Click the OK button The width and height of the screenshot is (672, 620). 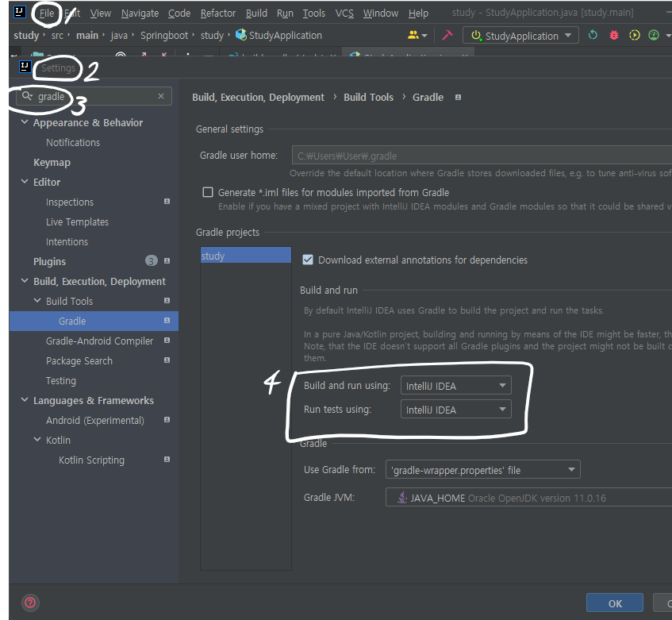(x=615, y=603)
